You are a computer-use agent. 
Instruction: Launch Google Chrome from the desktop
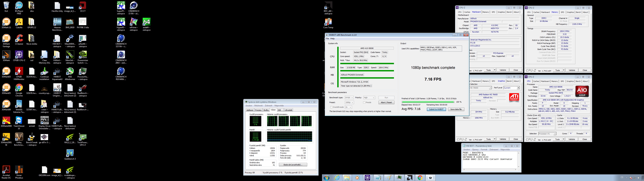pyautogui.click(x=19, y=90)
